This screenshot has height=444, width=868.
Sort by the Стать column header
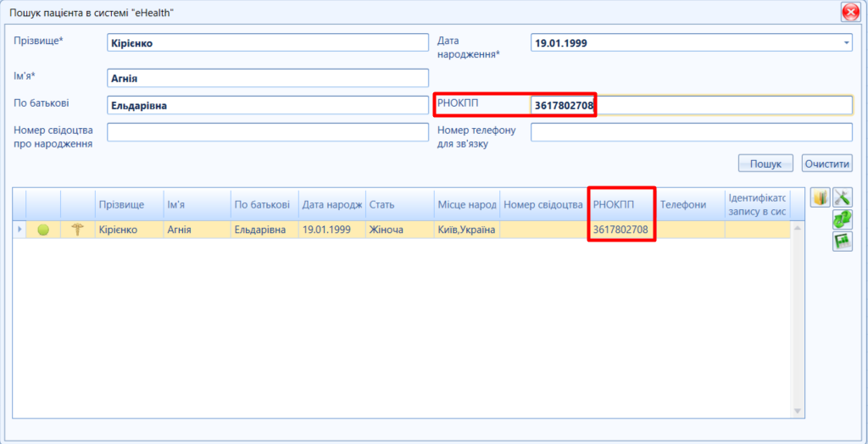tap(400, 205)
